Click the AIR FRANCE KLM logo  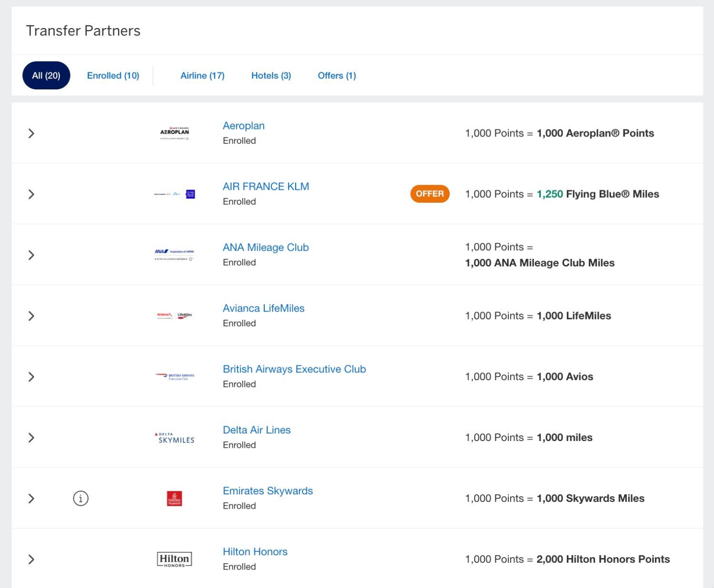point(175,194)
